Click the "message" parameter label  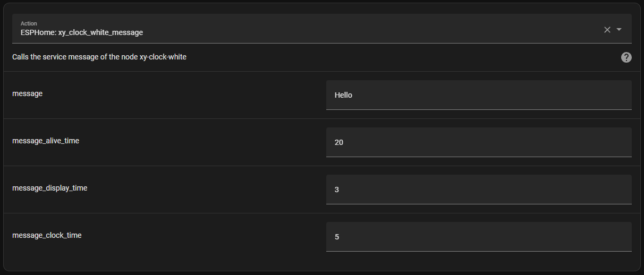[27, 93]
